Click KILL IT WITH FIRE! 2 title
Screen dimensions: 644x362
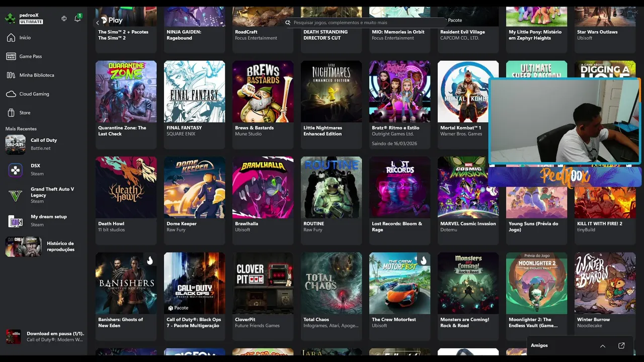(600, 224)
